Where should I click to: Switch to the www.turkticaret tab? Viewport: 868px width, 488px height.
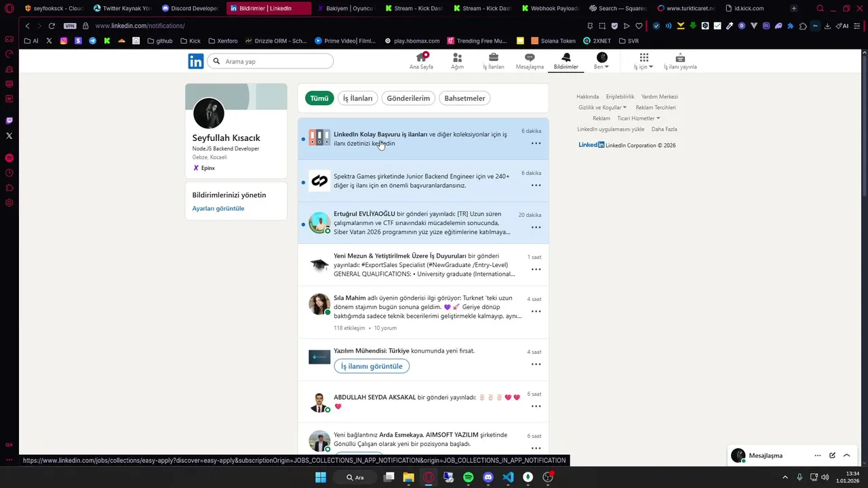686,8
